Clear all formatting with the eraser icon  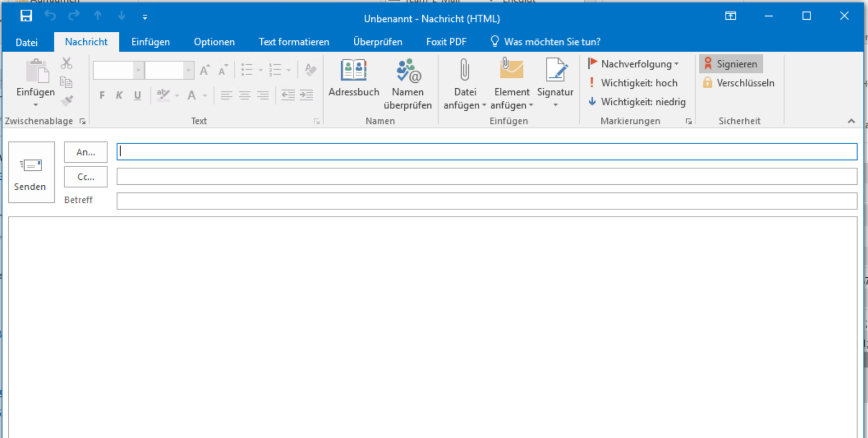(x=311, y=70)
